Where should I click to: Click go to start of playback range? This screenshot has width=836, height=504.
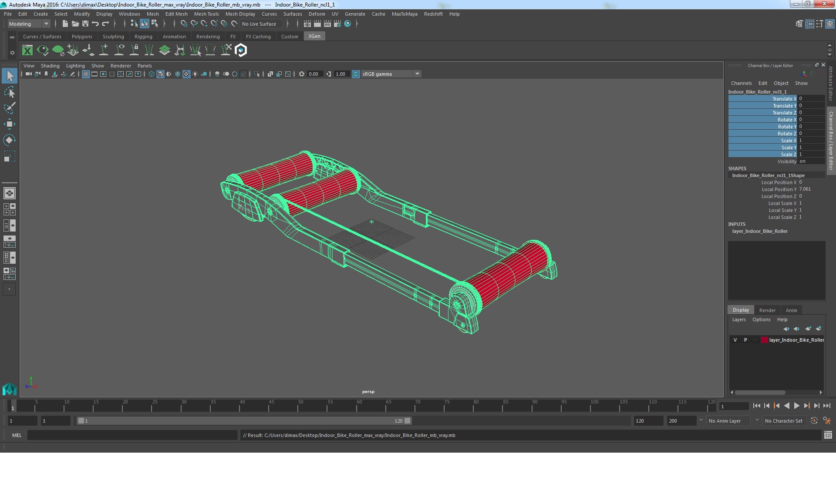pyautogui.click(x=757, y=406)
